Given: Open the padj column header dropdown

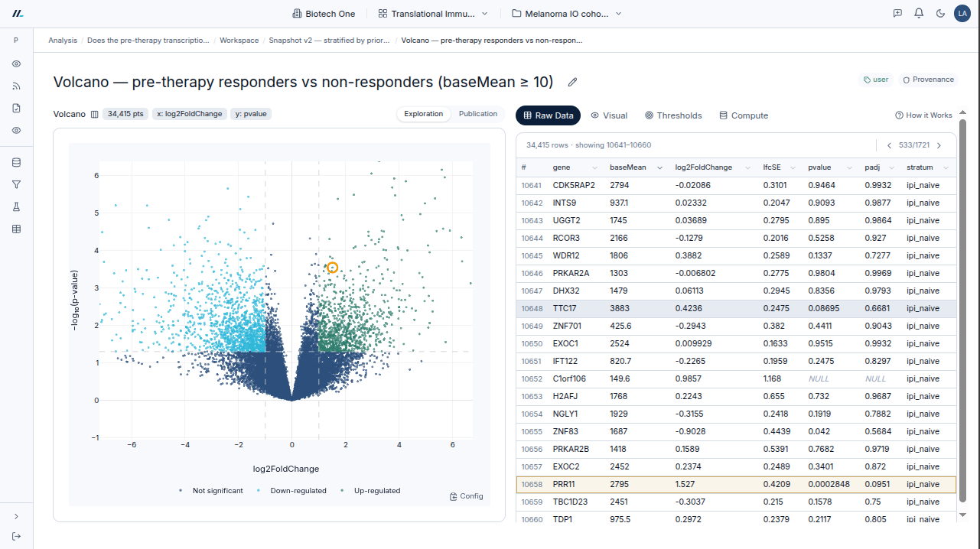Looking at the screenshot, I should pyautogui.click(x=891, y=167).
